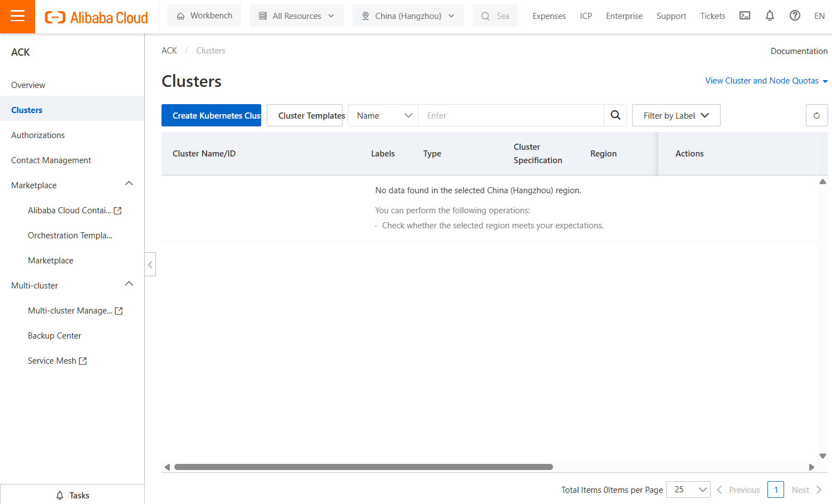Viewport: 832px width, 504px height.
Task: Click Create Kubernetes Cluster button
Action: [211, 115]
